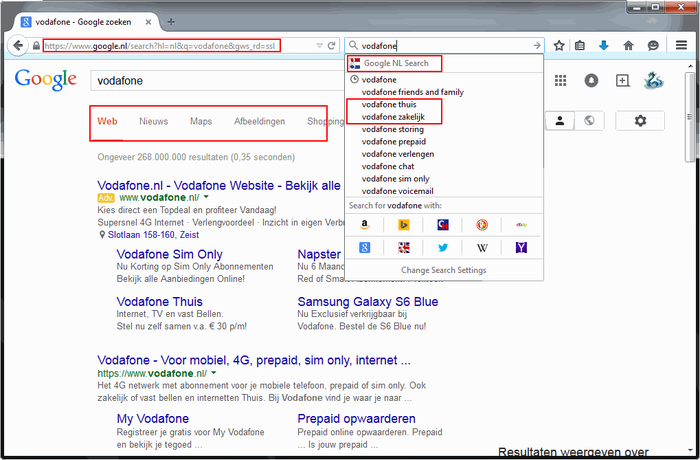Click the browser Back arrow button
The height and width of the screenshot is (460, 700).
coord(18,45)
